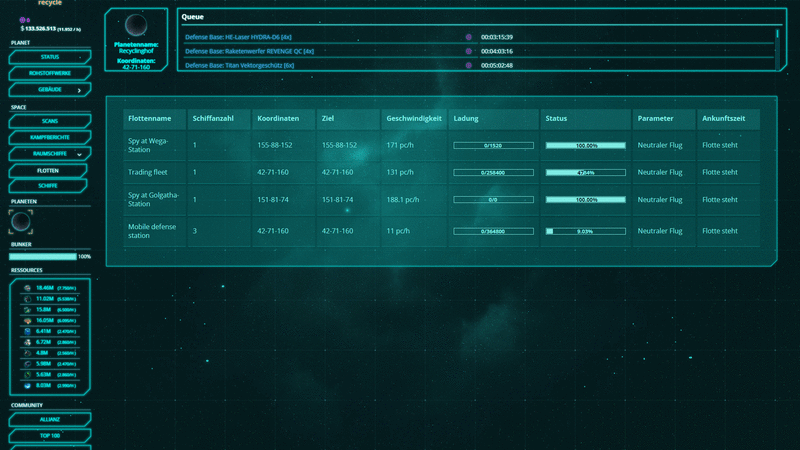Click the resource icon beside 11.02M
The image size is (800, 450).
point(28,299)
